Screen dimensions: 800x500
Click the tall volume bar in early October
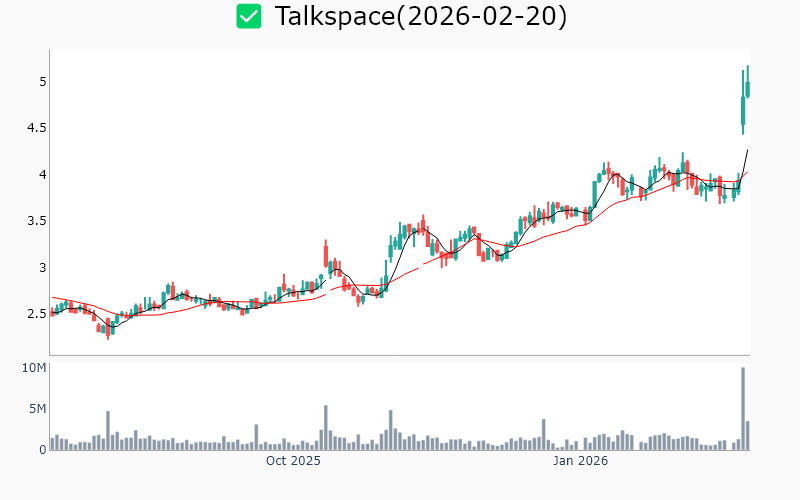click(x=326, y=427)
